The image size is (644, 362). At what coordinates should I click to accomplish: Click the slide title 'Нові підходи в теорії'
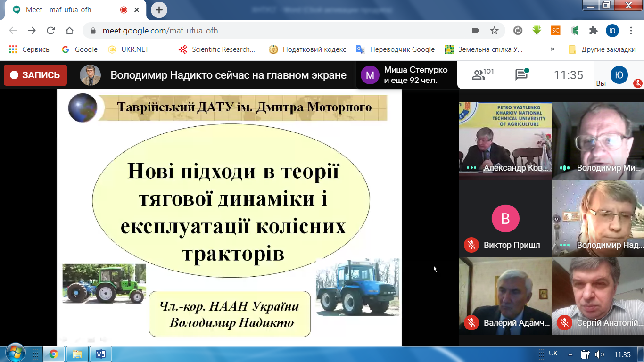[233, 172]
